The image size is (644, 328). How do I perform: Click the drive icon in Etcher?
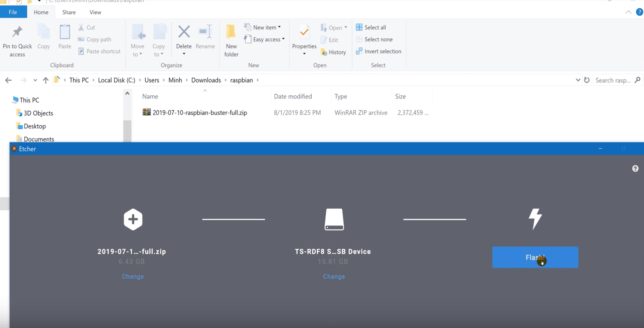pyautogui.click(x=334, y=219)
